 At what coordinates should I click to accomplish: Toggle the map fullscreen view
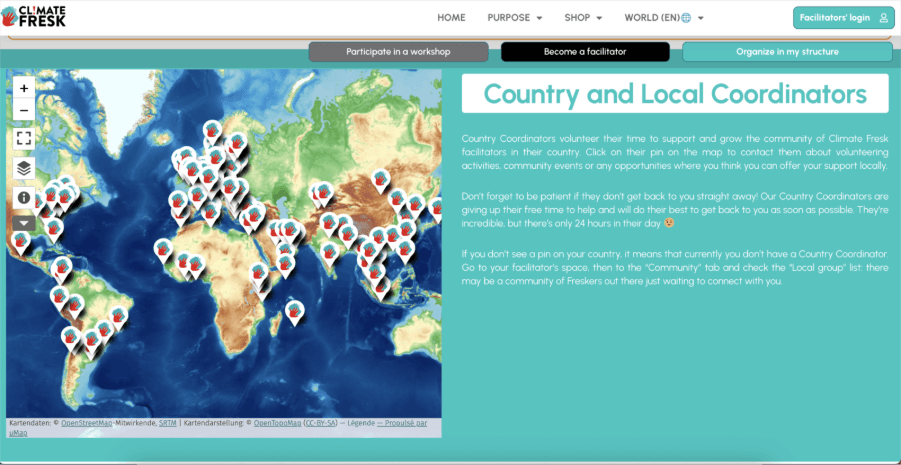[24, 139]
